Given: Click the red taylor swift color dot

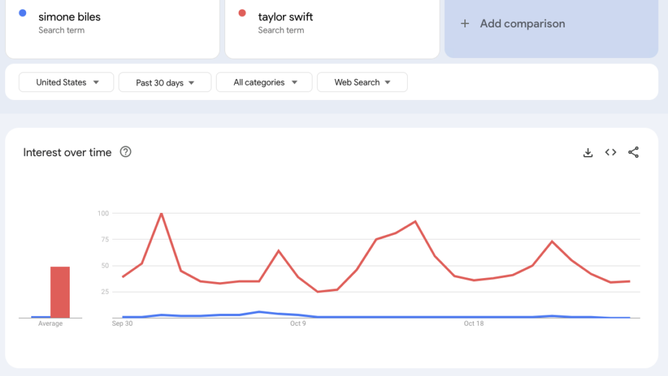Looking at the screenshot, I should (242, 13).
